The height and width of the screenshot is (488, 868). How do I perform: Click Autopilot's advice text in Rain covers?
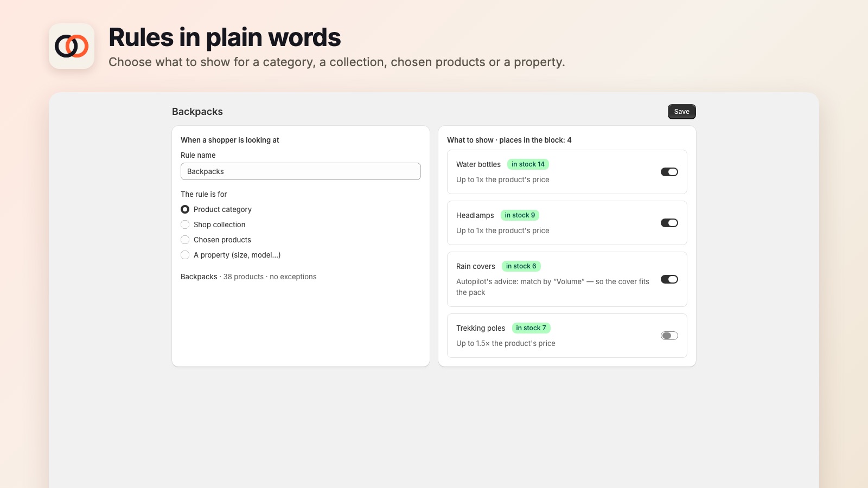coord(552,287)
